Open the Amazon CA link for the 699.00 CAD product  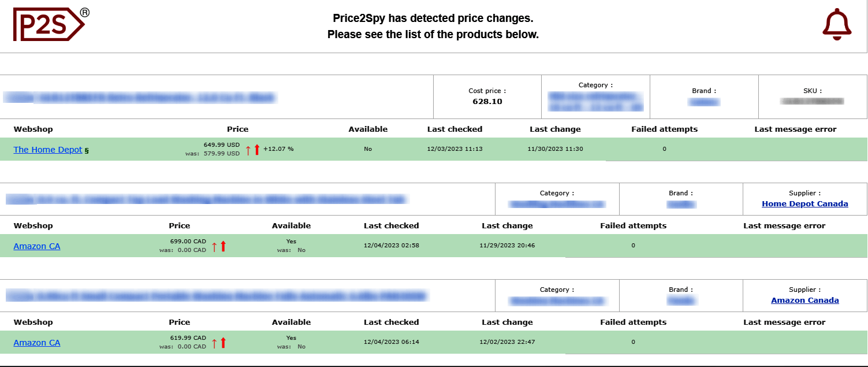coord(37,246)
